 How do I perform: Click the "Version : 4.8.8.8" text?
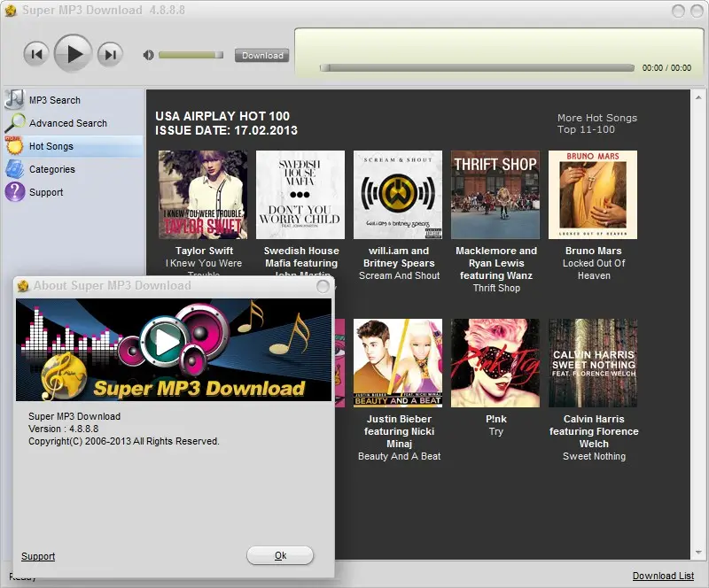[63, 429]
